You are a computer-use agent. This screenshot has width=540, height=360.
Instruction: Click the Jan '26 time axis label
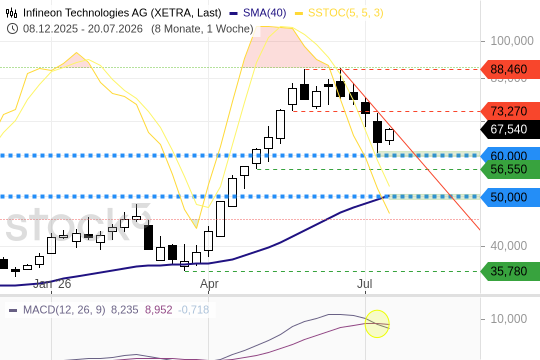tap(52, 284)
